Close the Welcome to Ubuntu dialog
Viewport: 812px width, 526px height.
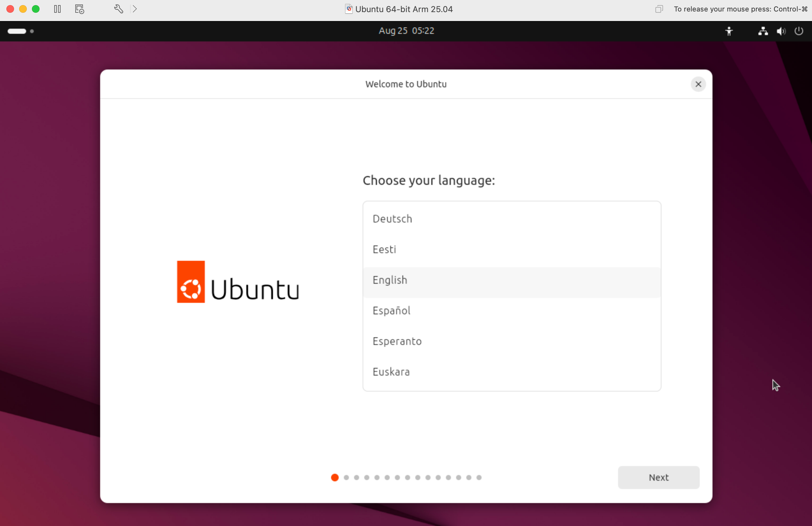(x=698, y=84)
